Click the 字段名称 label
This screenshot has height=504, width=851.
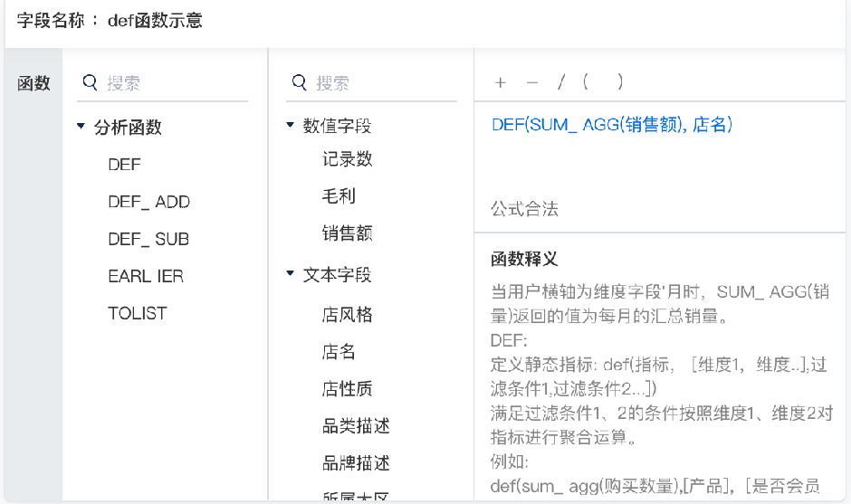tap(51, 21)
